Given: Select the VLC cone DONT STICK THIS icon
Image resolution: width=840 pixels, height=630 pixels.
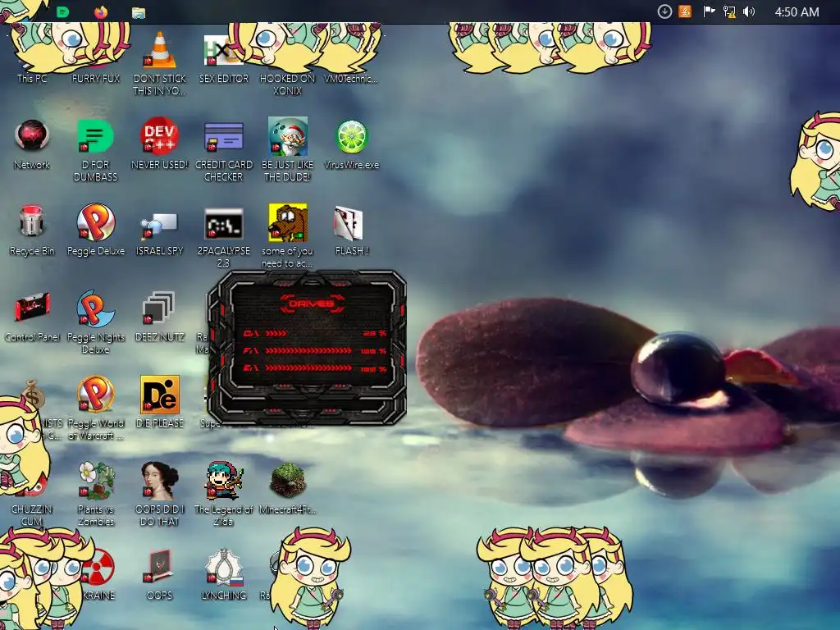Looking at the screenshot, I should (160, 51).
